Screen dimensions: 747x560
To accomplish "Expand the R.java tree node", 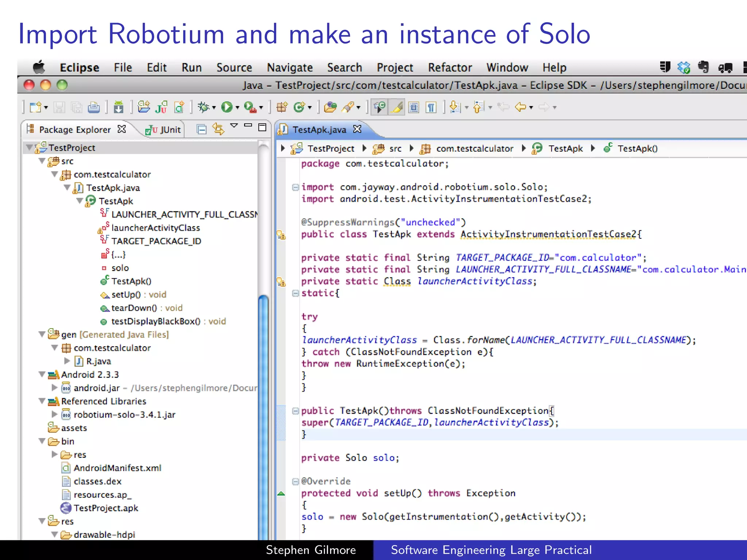I will (67, 361).
